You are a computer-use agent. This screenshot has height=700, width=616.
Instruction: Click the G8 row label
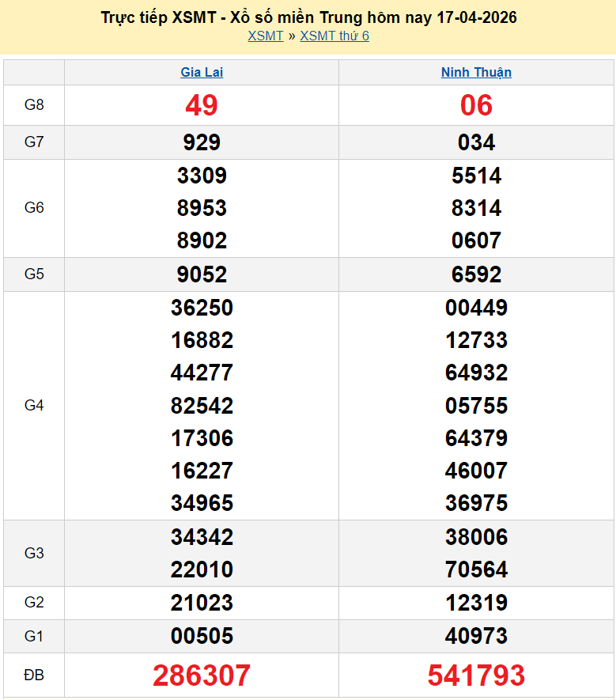pyautogui.click(x=34, y=105)
